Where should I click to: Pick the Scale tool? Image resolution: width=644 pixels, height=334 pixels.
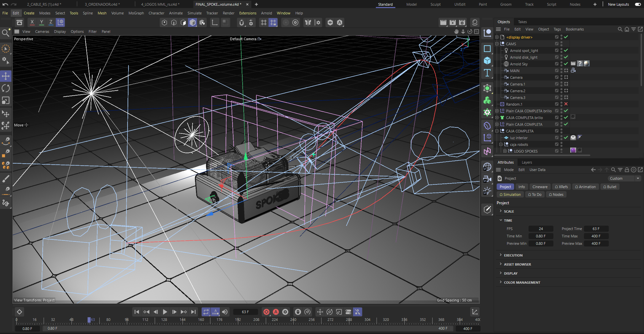(x=6, y=101)
